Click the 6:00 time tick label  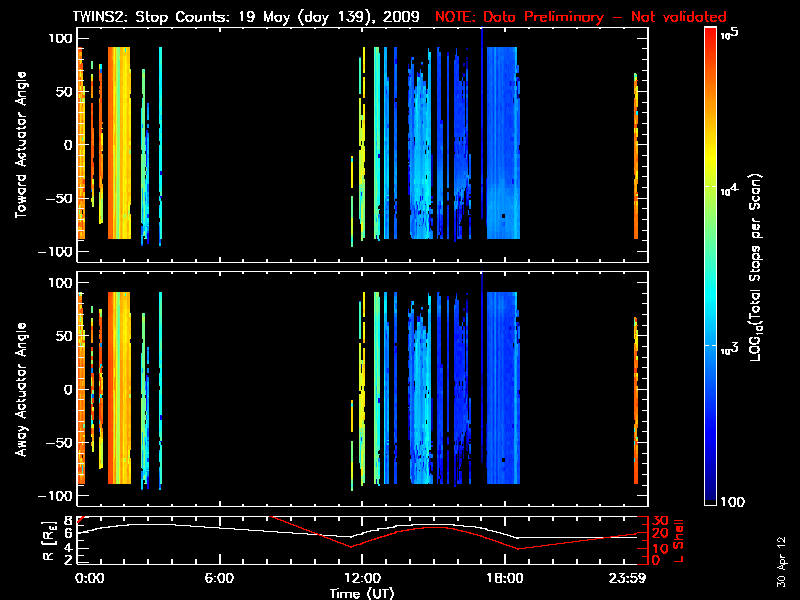219,579
